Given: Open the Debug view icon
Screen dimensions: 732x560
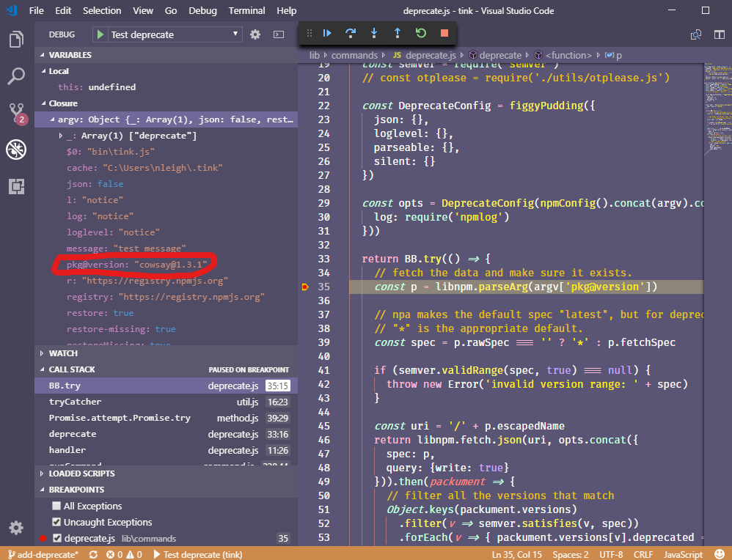Looking at the screenshot, I should tap(16, 150).
